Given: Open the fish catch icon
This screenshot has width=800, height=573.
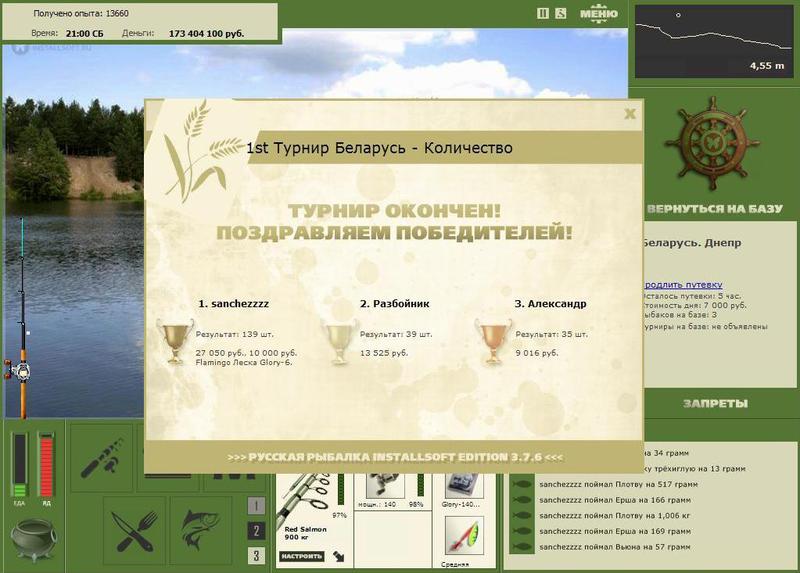Looking at the screenshot, I should pyautogui.click(x=201, y=531).
